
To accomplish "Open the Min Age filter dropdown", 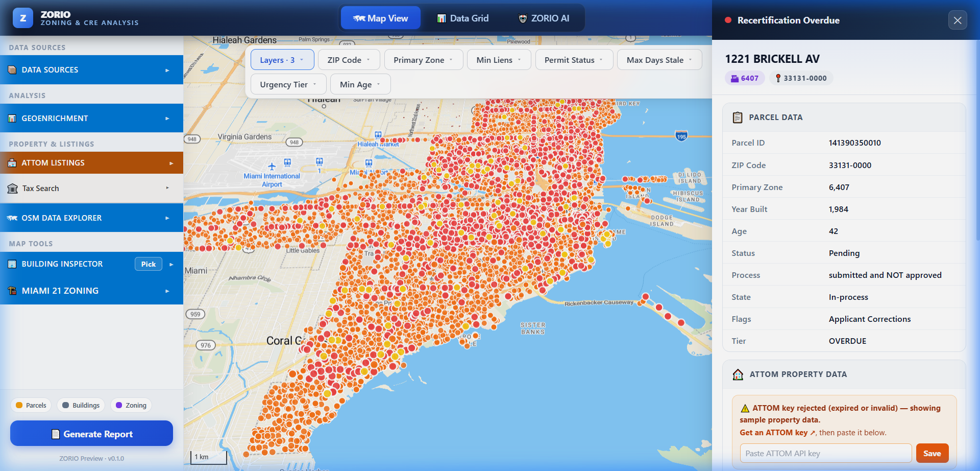I will coord(360,84).
